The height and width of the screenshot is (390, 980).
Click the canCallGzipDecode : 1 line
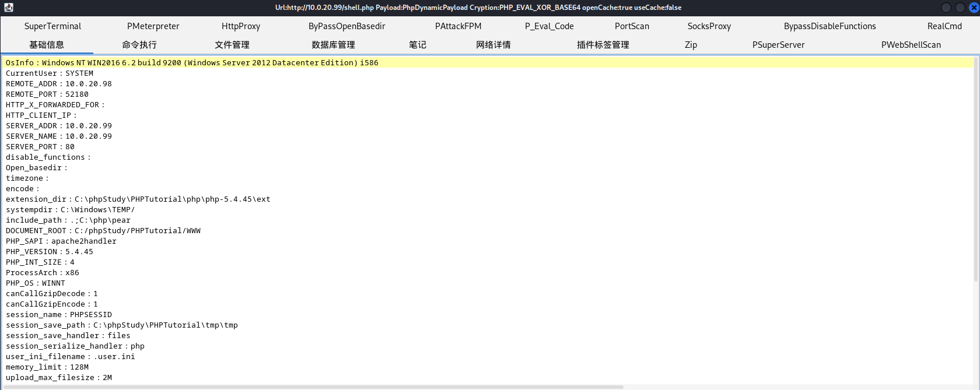coord(52,293)
